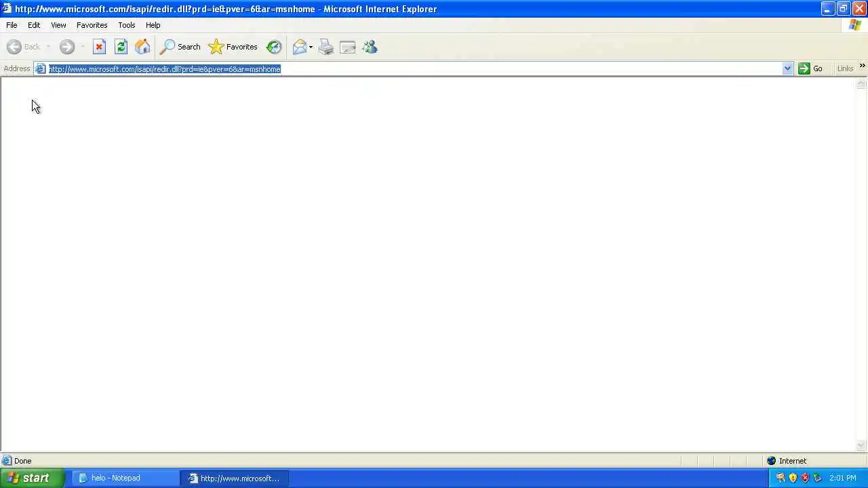Open the Tools menu

tap(126, 25)
